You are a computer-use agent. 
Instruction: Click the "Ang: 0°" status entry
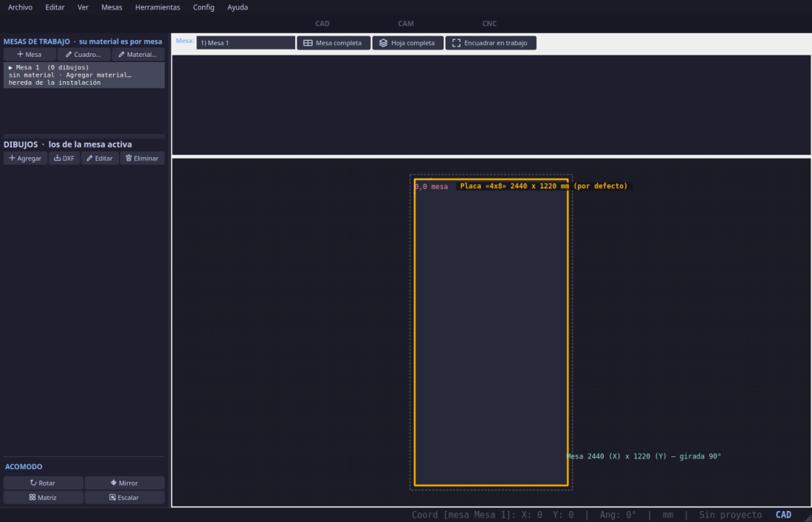coord(618,515)
